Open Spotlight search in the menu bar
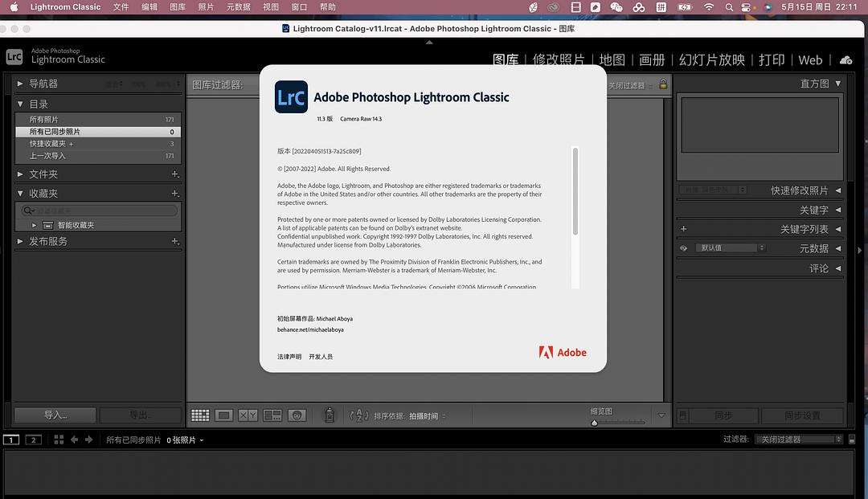 tap(729, 7)
